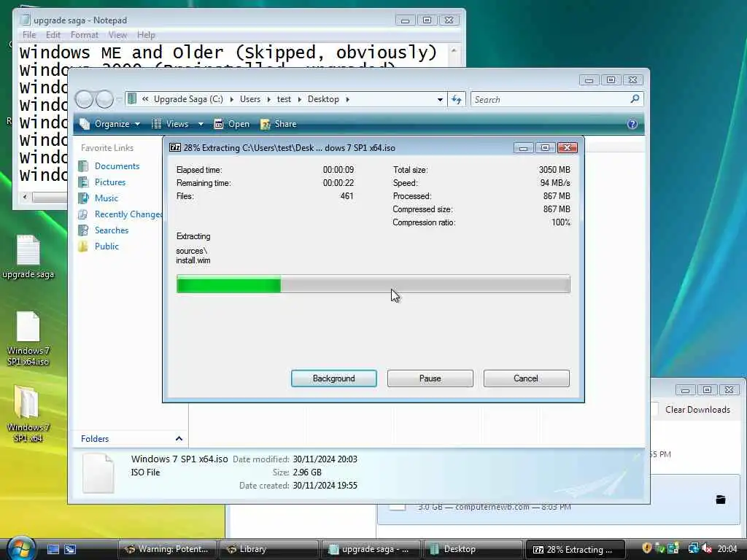Switch to Warning: Potent... taskbar button
Image resolution: width=747 pixels, height=560 pixels.
[167, 550]
